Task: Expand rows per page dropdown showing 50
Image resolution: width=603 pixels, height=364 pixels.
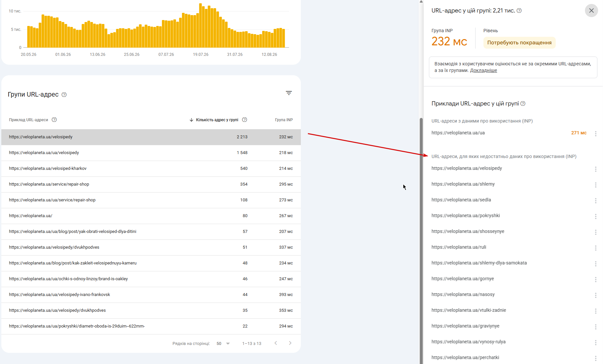Action: click(223, 344)
